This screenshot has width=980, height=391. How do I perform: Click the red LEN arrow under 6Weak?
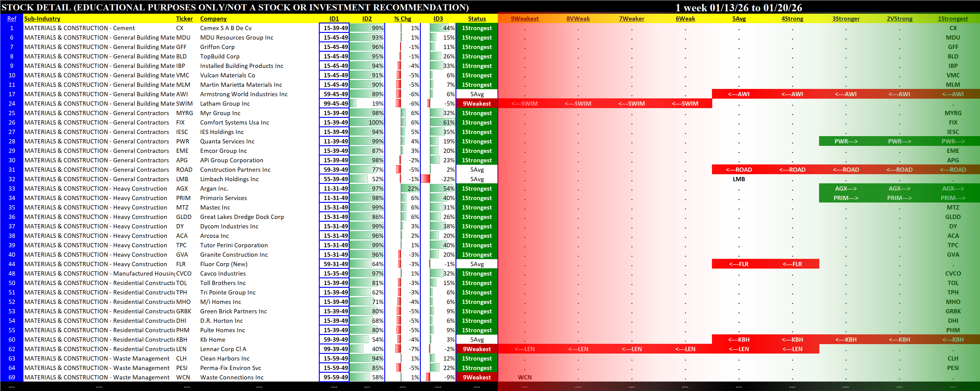[685, 349]
